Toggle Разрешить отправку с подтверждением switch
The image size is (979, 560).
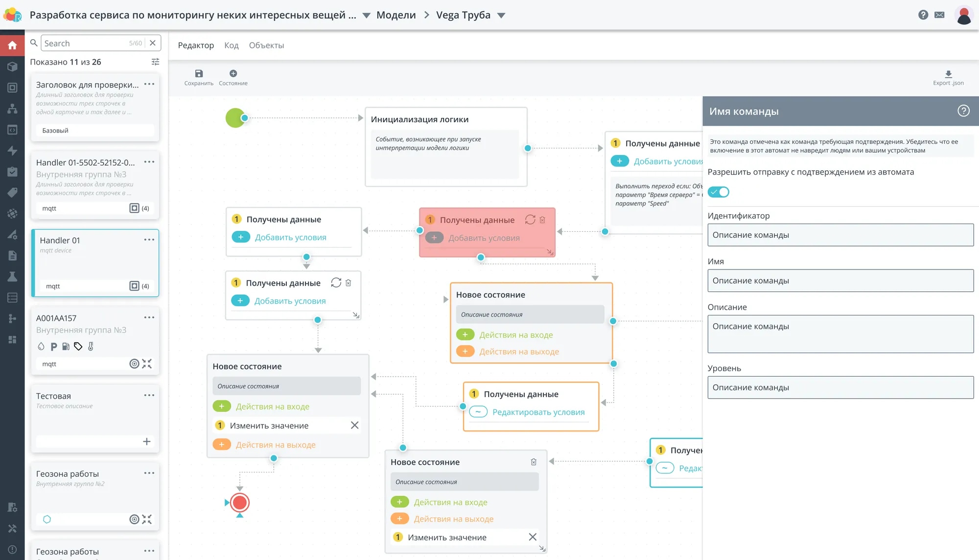point(719,192)
